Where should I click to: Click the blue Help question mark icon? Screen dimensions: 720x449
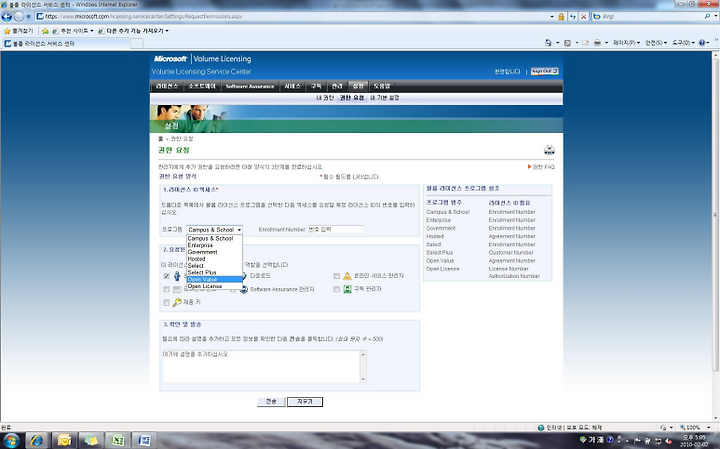pyautogui.click(x=702, y=43)
